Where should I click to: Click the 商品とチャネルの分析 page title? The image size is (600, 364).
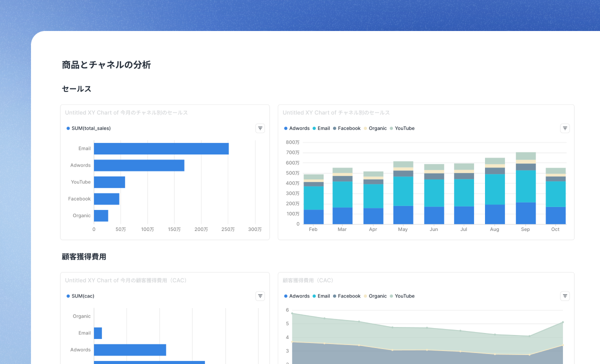pos(106,65)
